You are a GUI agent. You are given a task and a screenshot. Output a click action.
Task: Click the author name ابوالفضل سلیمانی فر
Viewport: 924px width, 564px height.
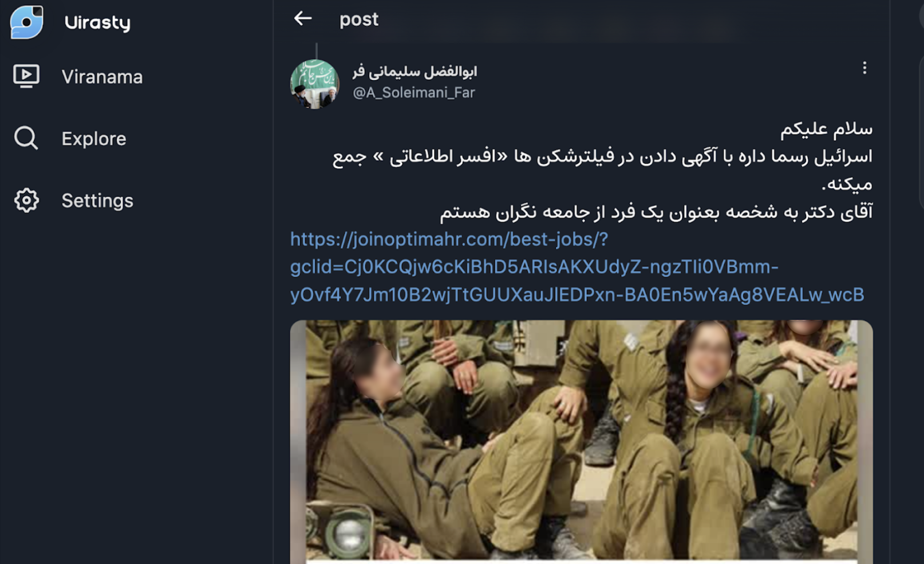414,72
